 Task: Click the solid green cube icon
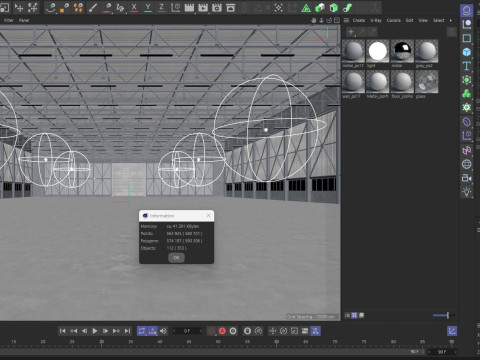point(333,8)
